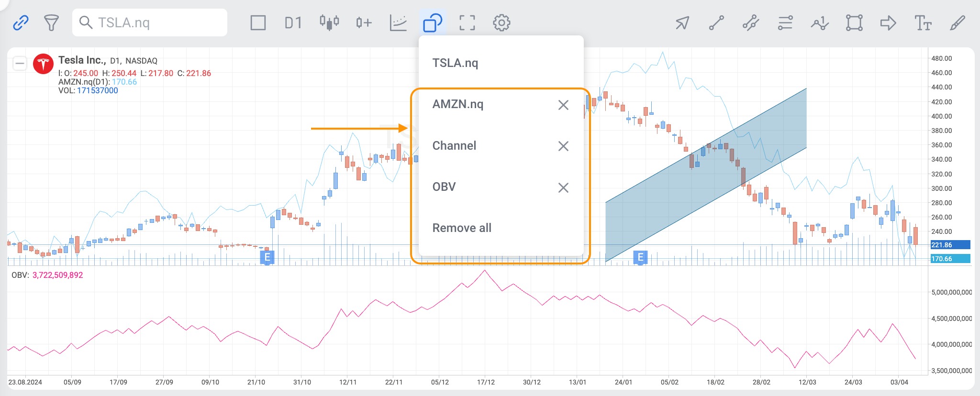980x396 pixels.
Task: Click the add indicator plus-candle icon
Action: 364,22
